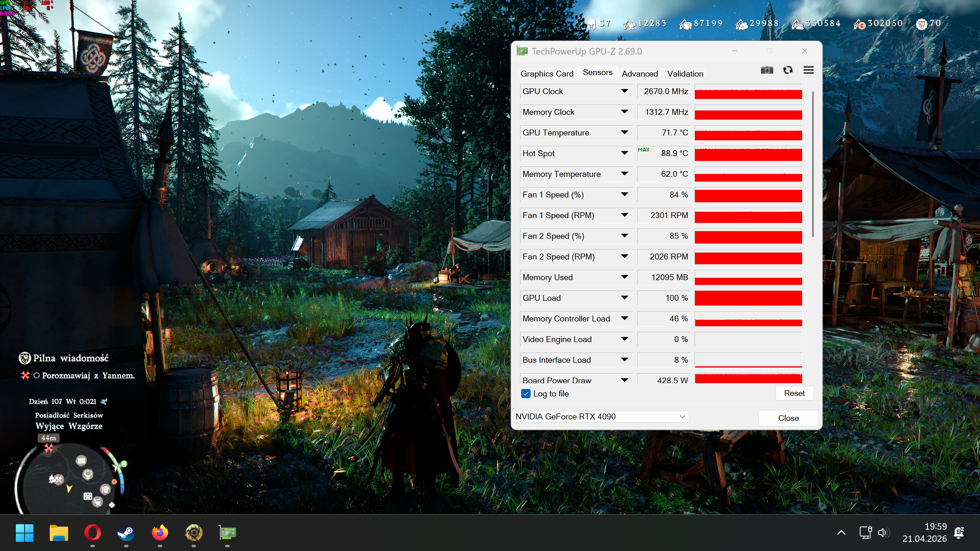
Task: Click the Close button in GPU-Z
Action: 788,418
